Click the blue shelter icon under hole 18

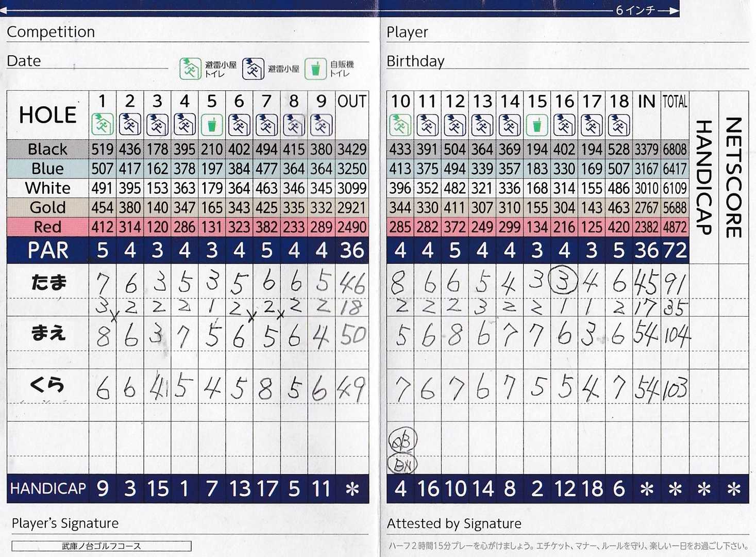click(618, 125)
